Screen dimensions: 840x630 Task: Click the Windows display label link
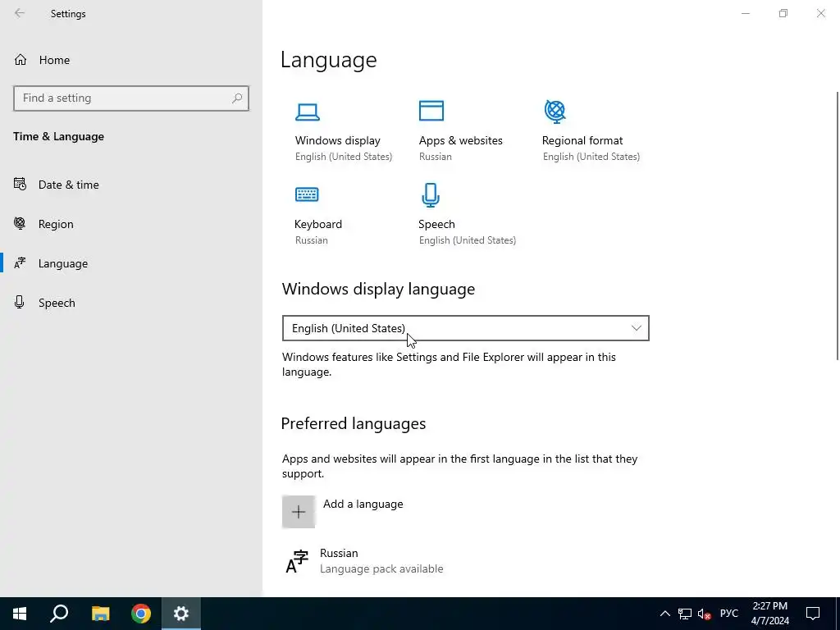point(337,140)
